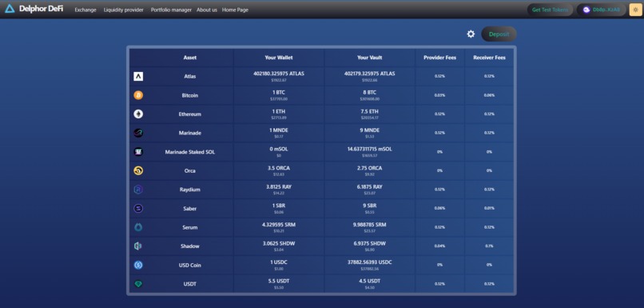Select the Serum asset name
This screenshot has width=644, height=308.
pyautogui.click(x=189, y=227)
